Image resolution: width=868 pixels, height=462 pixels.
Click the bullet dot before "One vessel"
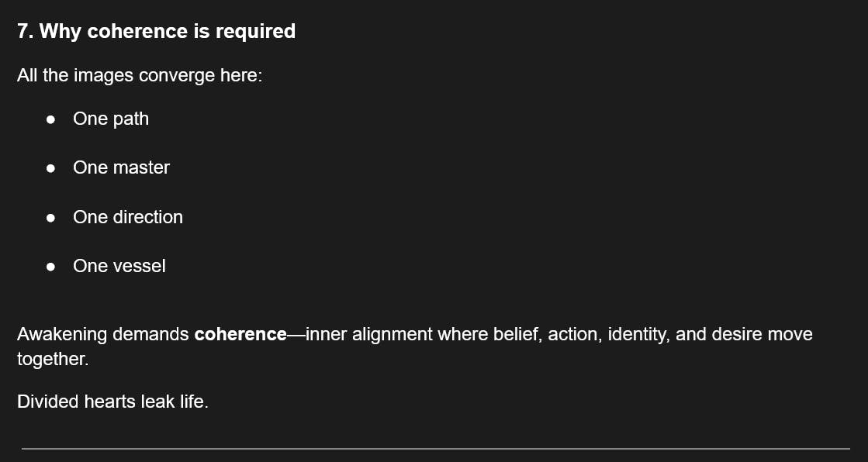tap(50, 267)
